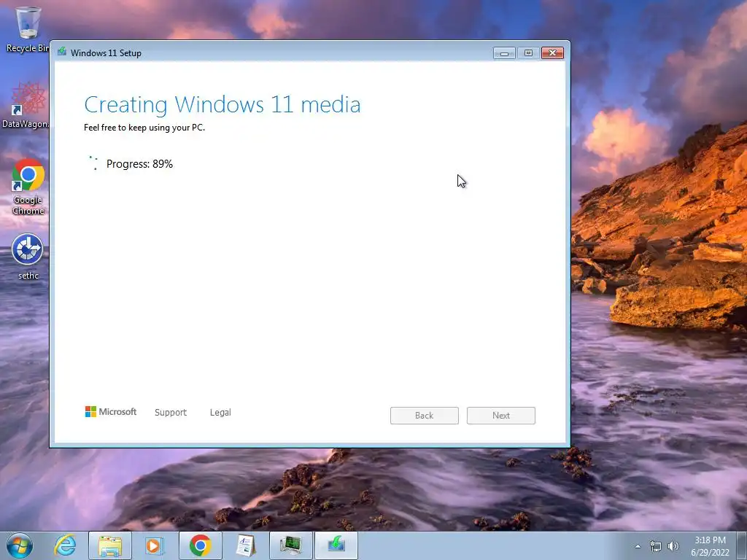
Task: Open the sethc desktop icon
Action: click(x=28, y=256)
